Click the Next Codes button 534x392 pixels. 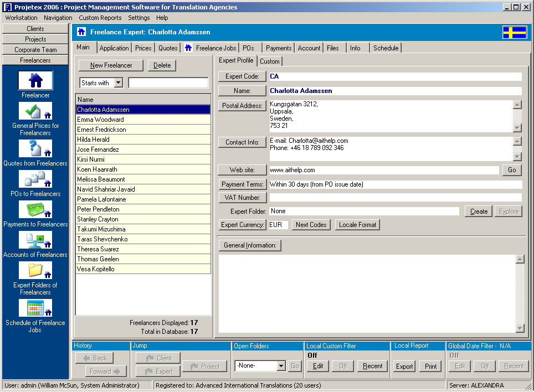tap(311, 225)
